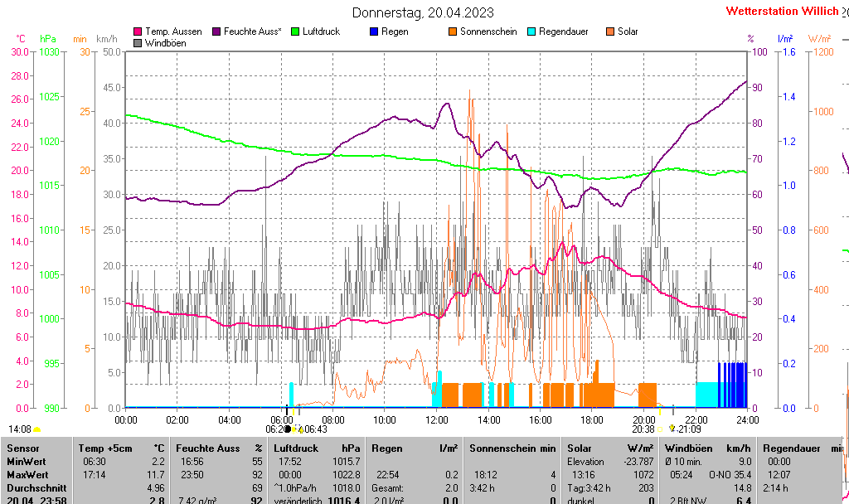Click the orange Solar legend swatch
This screenshot has height=504, width=849.
click(x=610, y=32)
